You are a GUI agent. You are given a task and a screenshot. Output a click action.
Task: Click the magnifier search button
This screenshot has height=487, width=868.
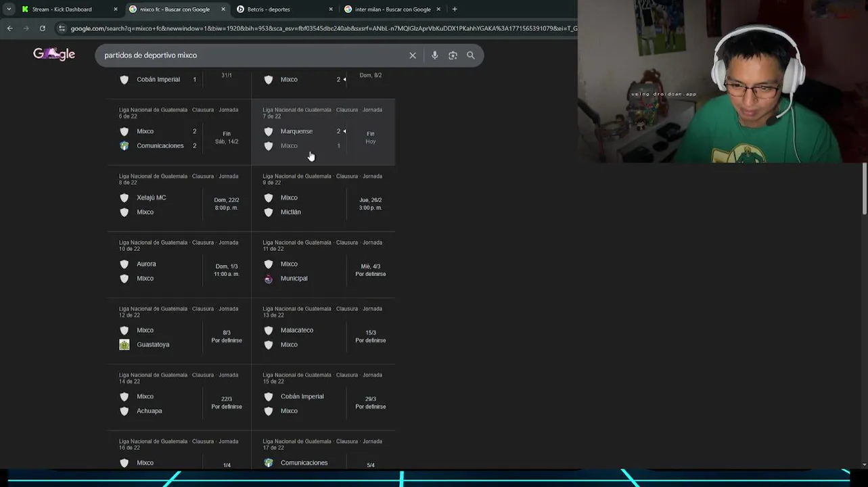471,55
